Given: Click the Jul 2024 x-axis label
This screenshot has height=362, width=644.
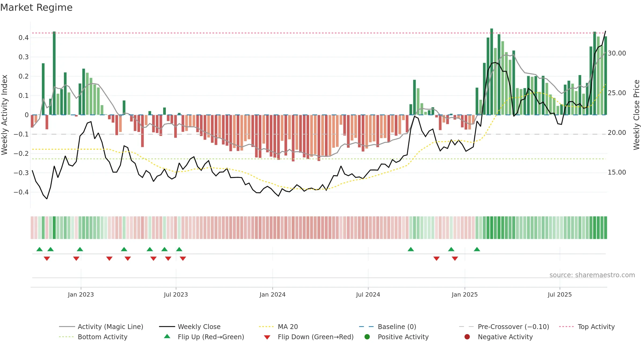Looking at the screenshot, I should pos(368,294).
